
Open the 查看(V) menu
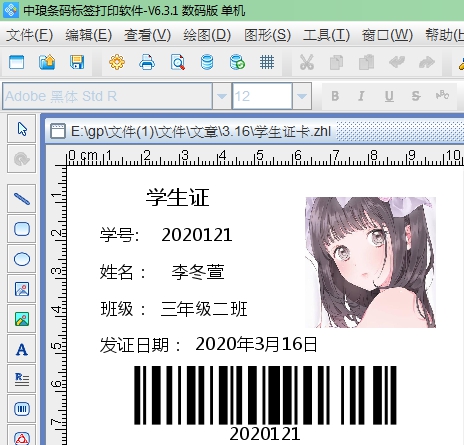[147, 35]
